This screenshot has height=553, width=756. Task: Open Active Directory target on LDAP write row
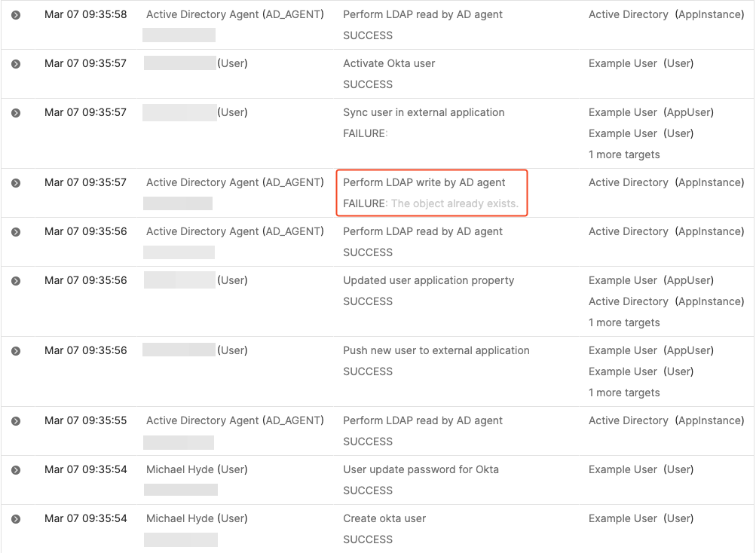(x=628, y=182)
